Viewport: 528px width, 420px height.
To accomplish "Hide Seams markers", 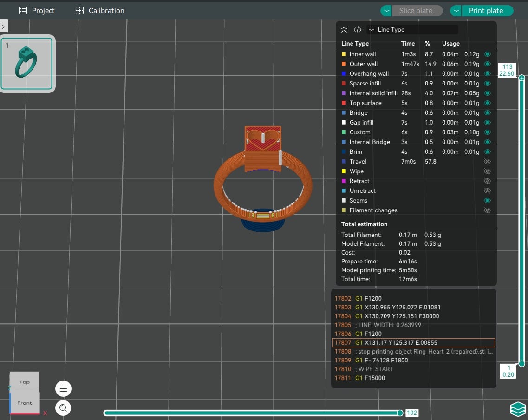I will coord(487,201).
